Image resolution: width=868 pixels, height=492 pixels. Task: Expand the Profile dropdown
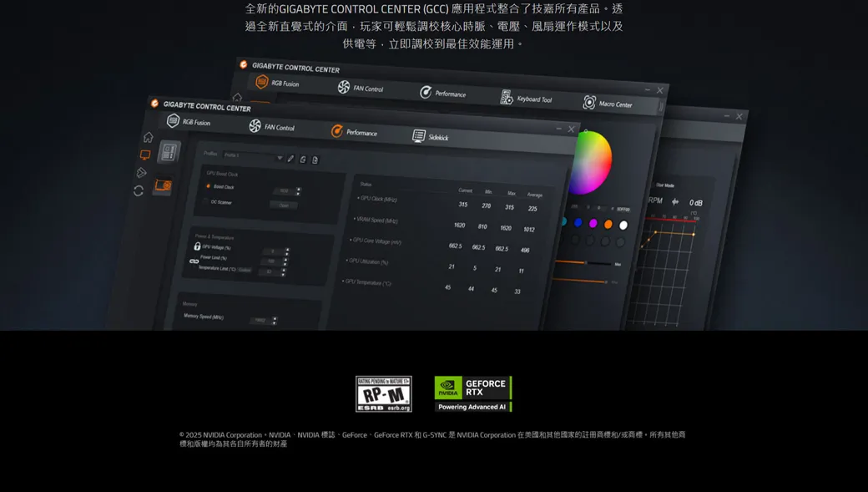pyautogui.click(x=280, y=157)
